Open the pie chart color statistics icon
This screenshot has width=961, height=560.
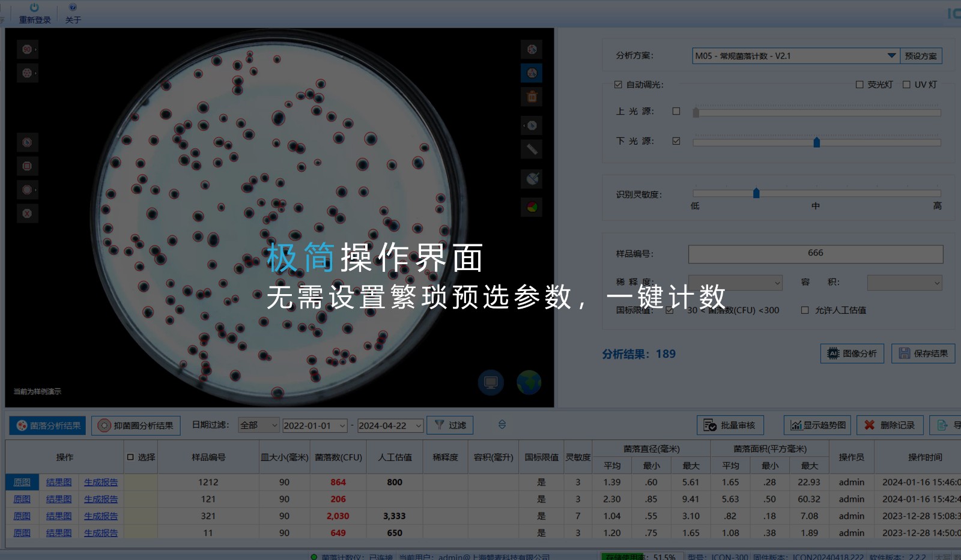[532, 208]
